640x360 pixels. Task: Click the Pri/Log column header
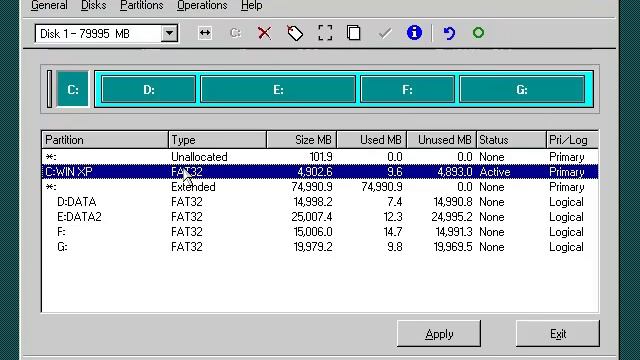click(x=572, y=140)
